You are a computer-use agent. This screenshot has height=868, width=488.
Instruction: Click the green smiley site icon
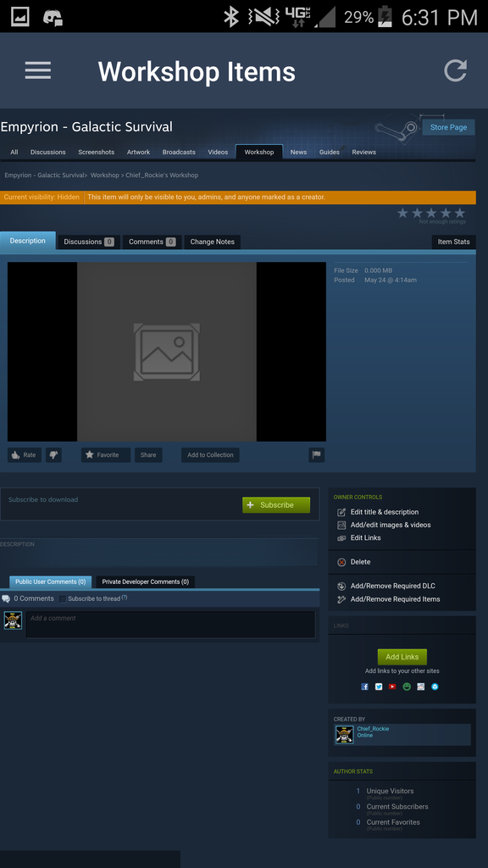coord(407,687)
